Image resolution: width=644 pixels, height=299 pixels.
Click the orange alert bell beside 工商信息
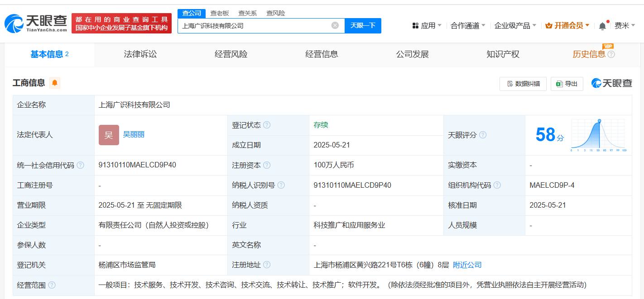[55, 83]
